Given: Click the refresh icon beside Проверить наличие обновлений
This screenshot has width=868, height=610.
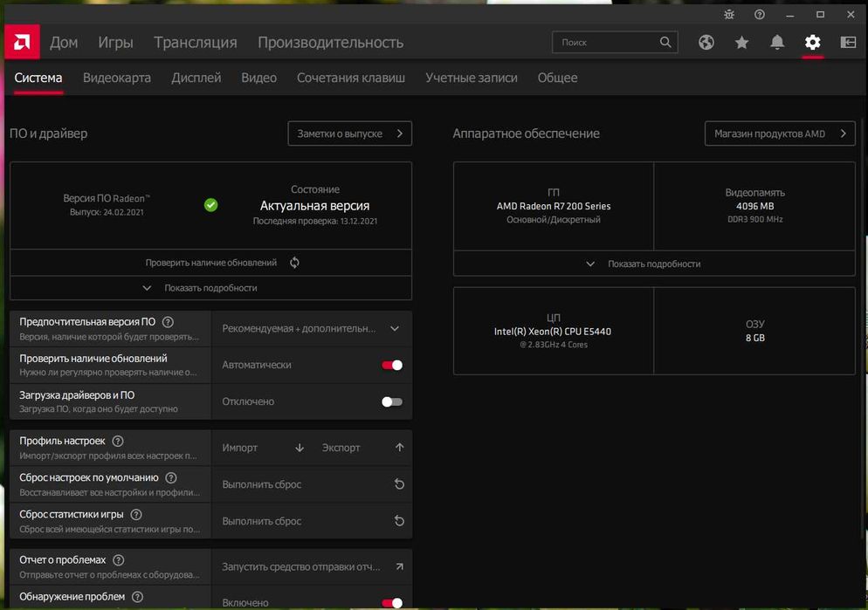Looking at the screenshot, I should pos(294,263).
